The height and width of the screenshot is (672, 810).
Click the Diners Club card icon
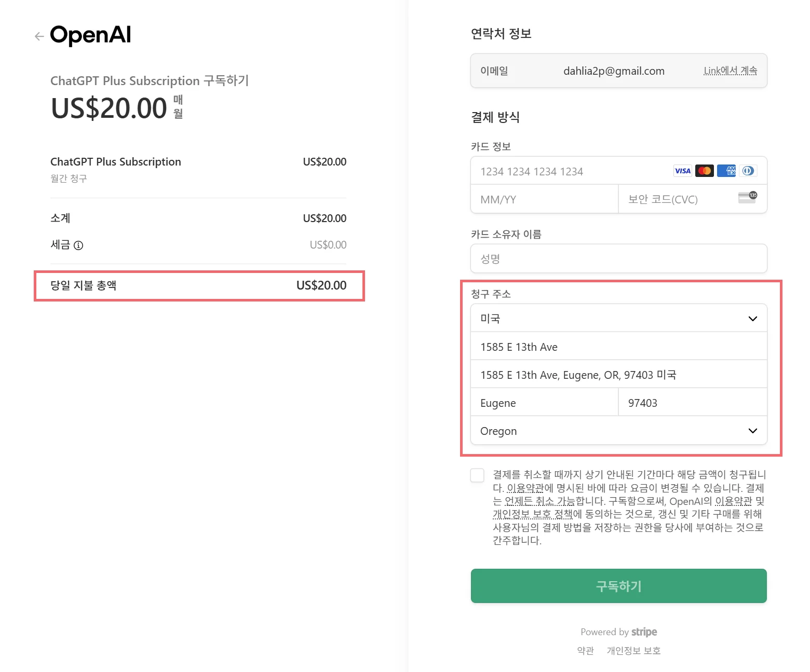pyautogui.click(x=748, y=171)
